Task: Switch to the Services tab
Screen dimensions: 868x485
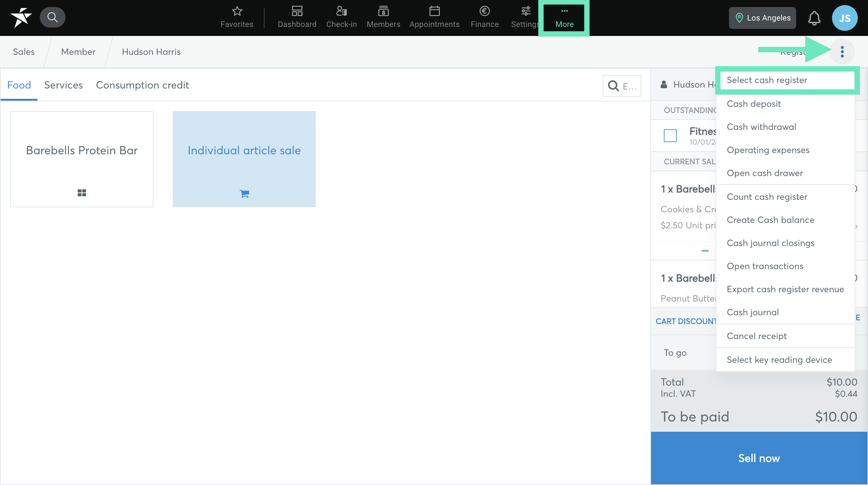Action: click(x=63, y=85)
